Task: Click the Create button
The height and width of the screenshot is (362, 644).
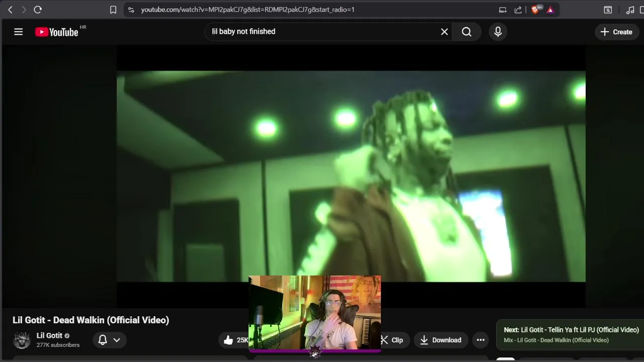Action: click(616, 32)
